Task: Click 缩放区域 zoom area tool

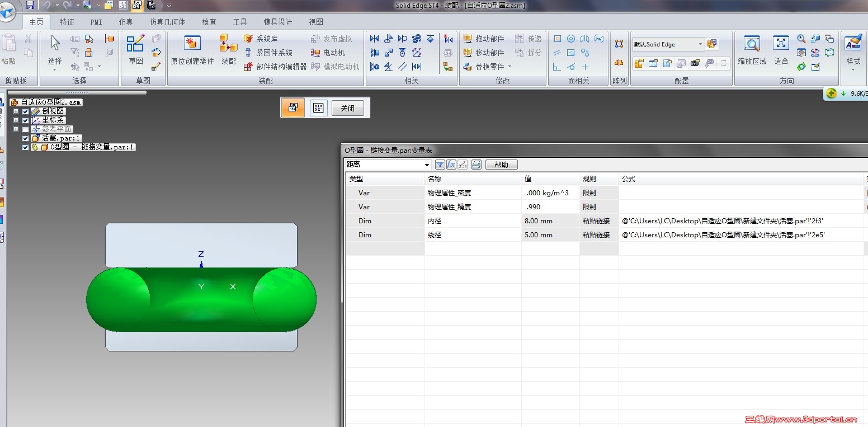Action: point(752,50)
